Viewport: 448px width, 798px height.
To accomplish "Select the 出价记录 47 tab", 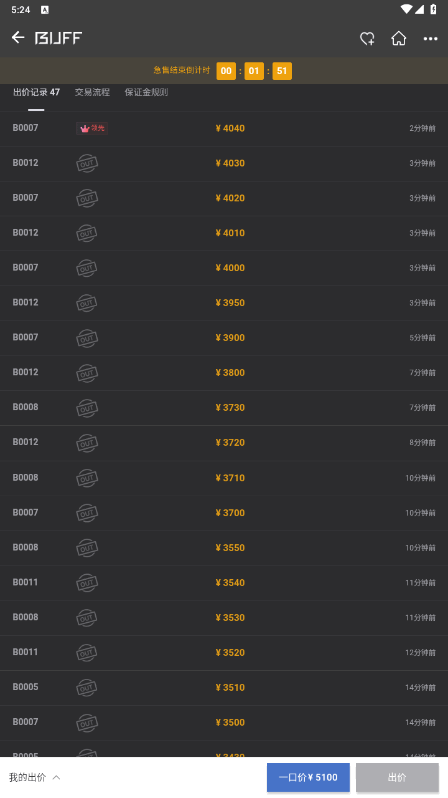I will pyautogui.click(x=36, y=92).
